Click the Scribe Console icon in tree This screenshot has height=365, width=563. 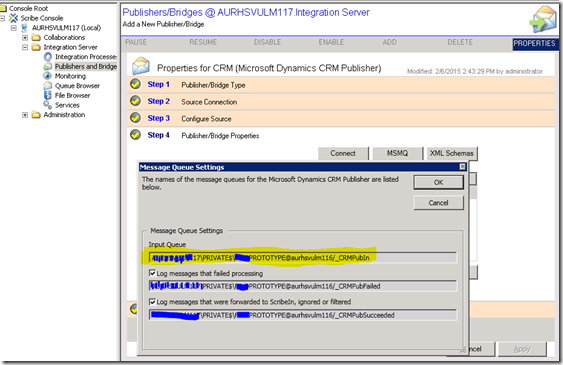coord(14,18)
